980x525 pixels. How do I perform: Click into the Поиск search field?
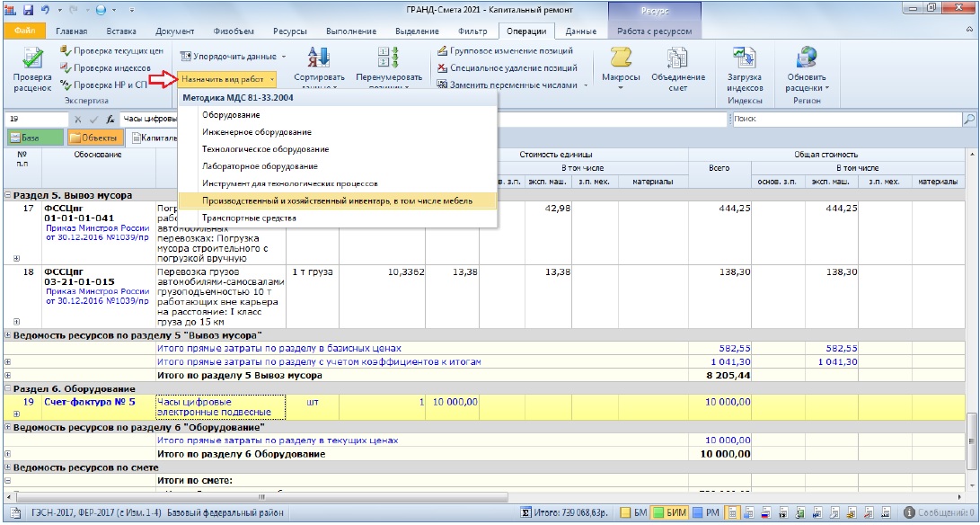845,119
